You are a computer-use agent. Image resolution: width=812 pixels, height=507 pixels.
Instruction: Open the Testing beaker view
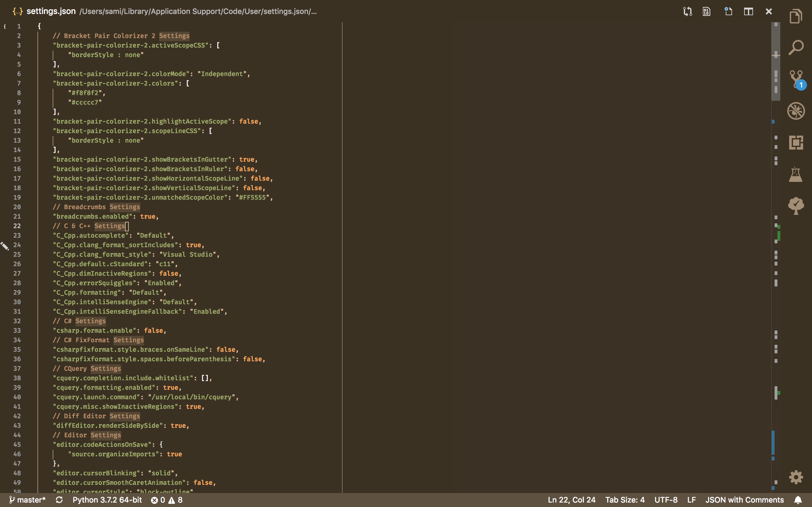(x=796, y=174)
